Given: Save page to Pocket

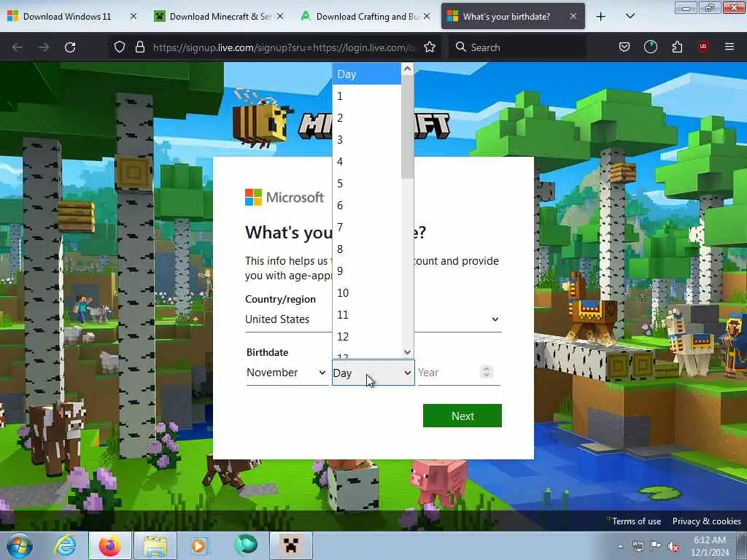Looking at the screenshot, I should point(624,47).
